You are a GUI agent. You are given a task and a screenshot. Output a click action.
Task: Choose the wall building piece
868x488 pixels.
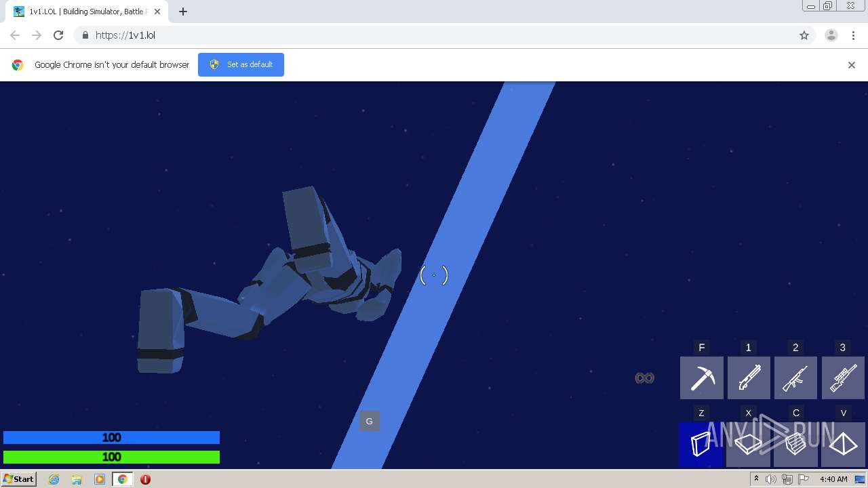pos(701,445)
